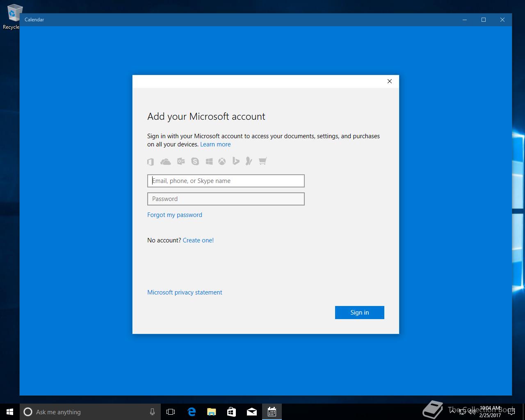525x420 pixels.
Task: Click the Skype icon in the services row
Action: point(195,162)
